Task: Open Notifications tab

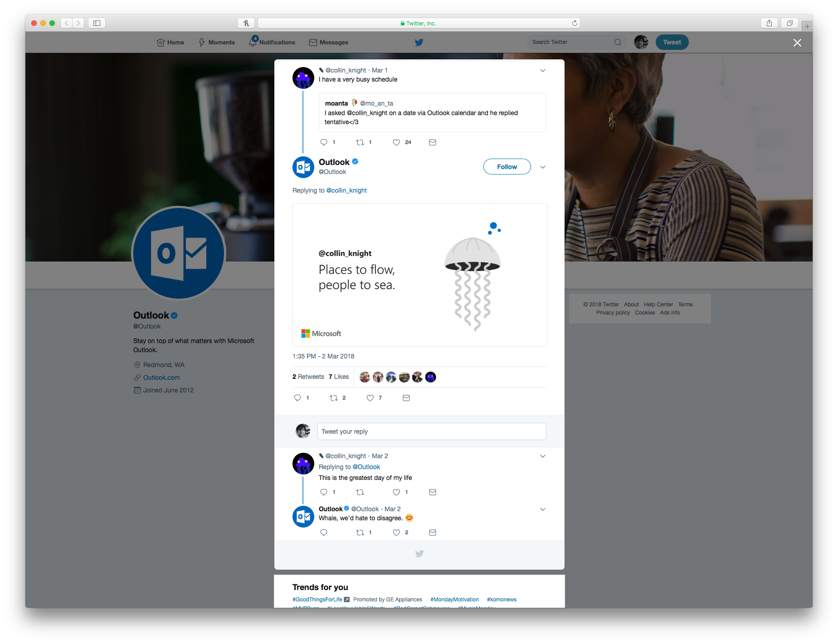Action: (272, 42)
